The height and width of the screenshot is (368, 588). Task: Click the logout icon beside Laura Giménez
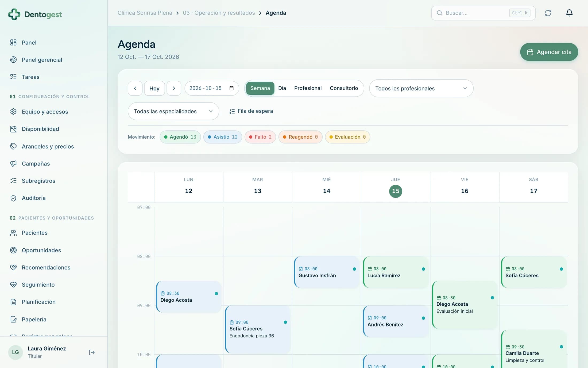coord(92,352)
